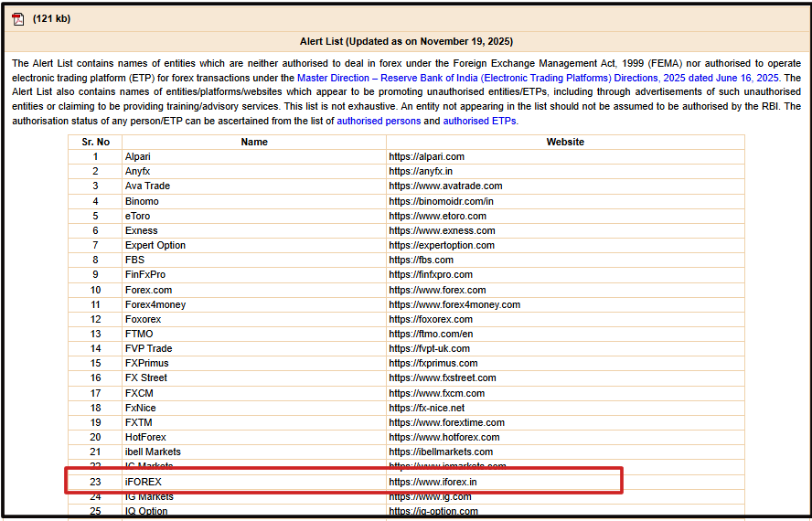Click the URL https://www.avatrade.com
812x521 pixels.
click(x=445, y=186)
